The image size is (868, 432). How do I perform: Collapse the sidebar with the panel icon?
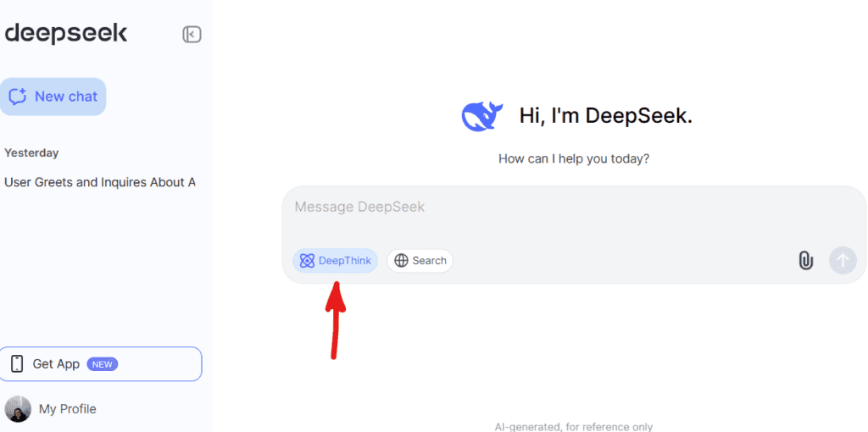[192, 35]
